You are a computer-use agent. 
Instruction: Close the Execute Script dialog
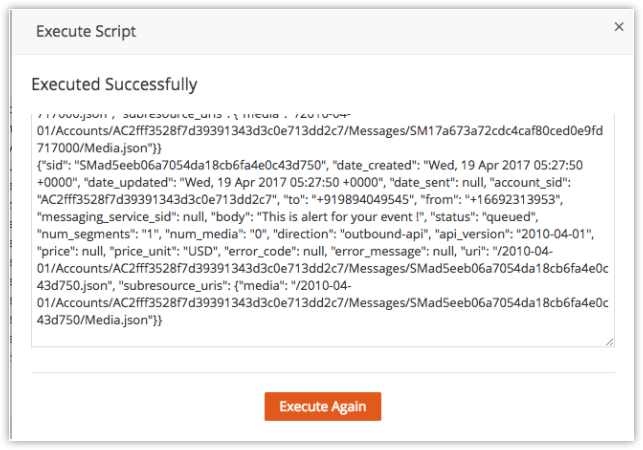coord(619,27)
